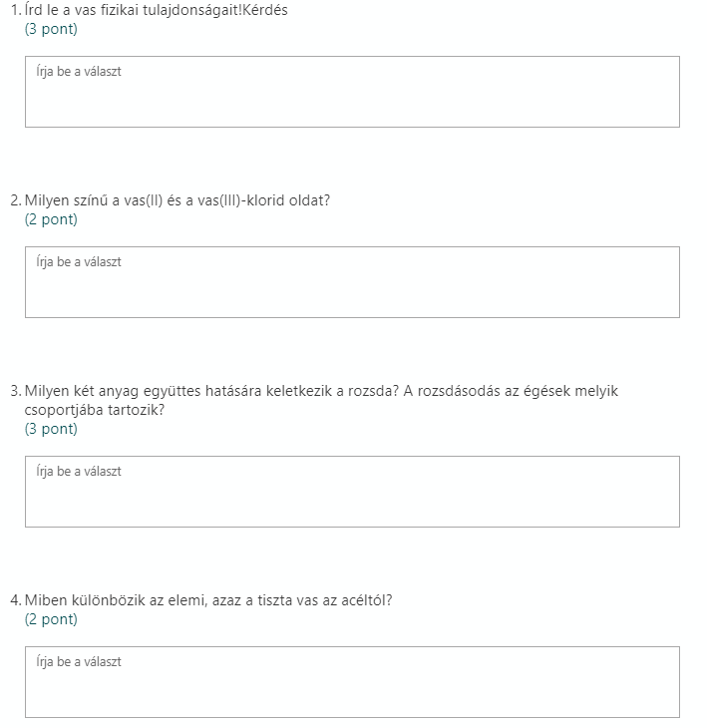Viewport: 707px width, 728px height.
Task: Click the "(2 pont)" label under question 4
Action: 51,619
